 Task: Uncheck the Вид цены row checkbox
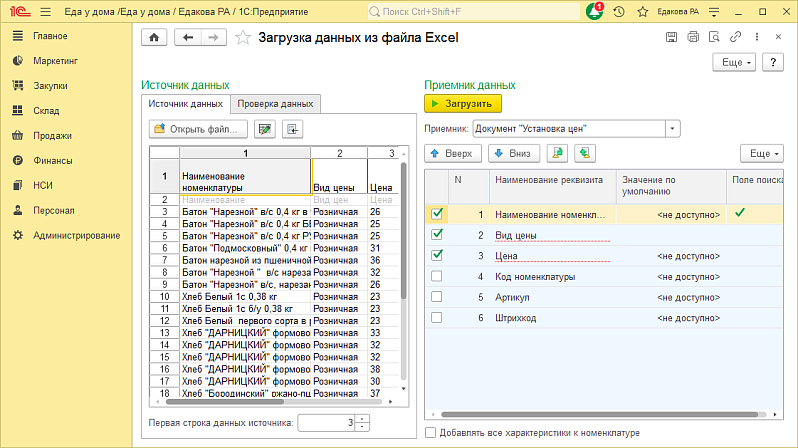[x=437, y=235]
